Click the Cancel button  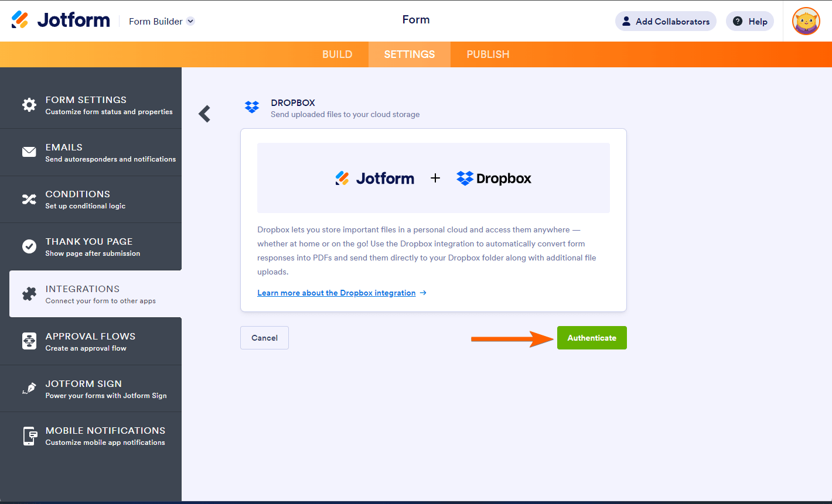click(x=264, y=338)
